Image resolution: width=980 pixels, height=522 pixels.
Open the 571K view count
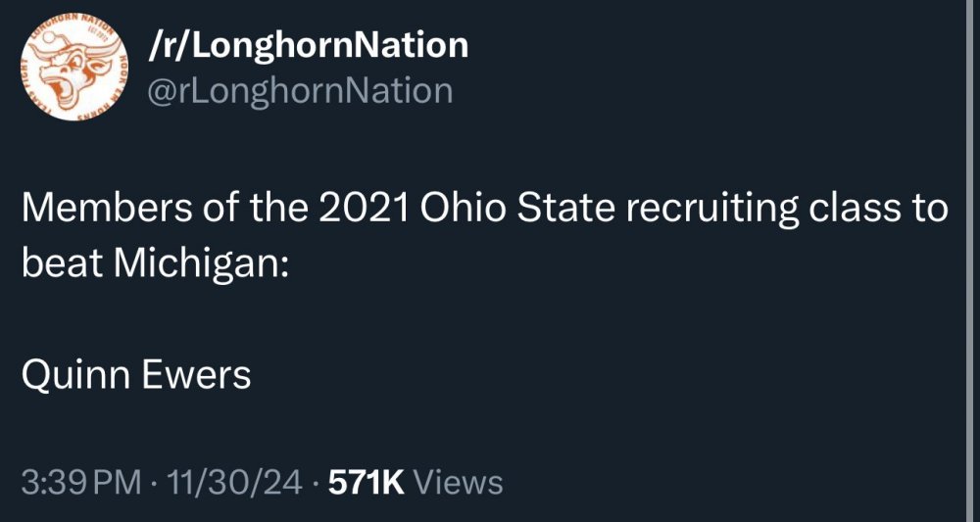(365, 482)
